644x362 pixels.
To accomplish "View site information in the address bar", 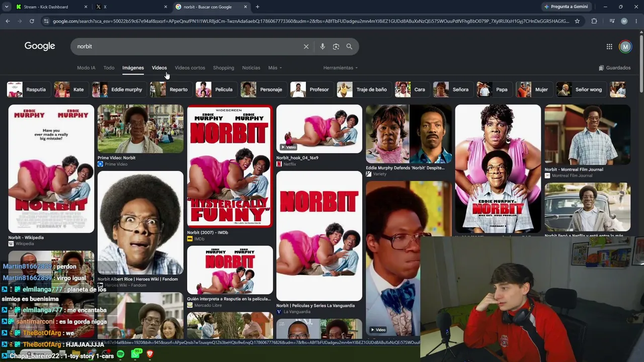I will [46, 21].
